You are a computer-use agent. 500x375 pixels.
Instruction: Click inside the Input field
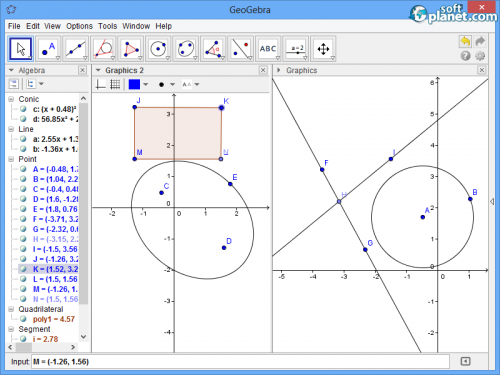click(240, 362)
